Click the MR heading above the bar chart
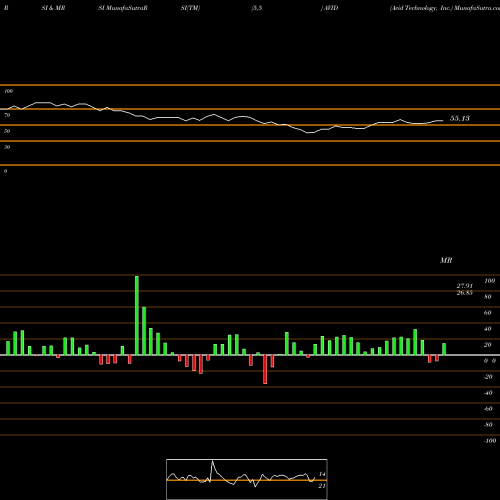The height and width of the screenshot is (500, 500). tap(446, 260)
